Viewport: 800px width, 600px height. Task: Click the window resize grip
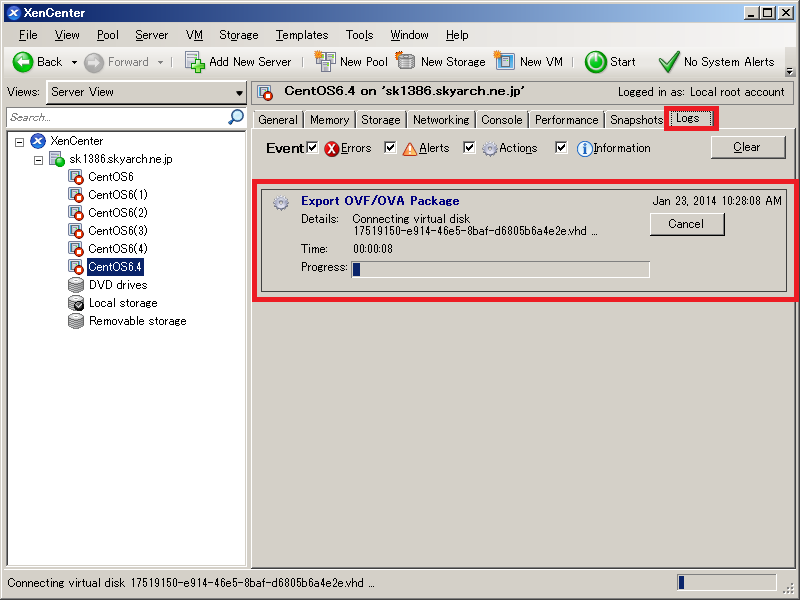pyautogui.click(x=789, y=589)
